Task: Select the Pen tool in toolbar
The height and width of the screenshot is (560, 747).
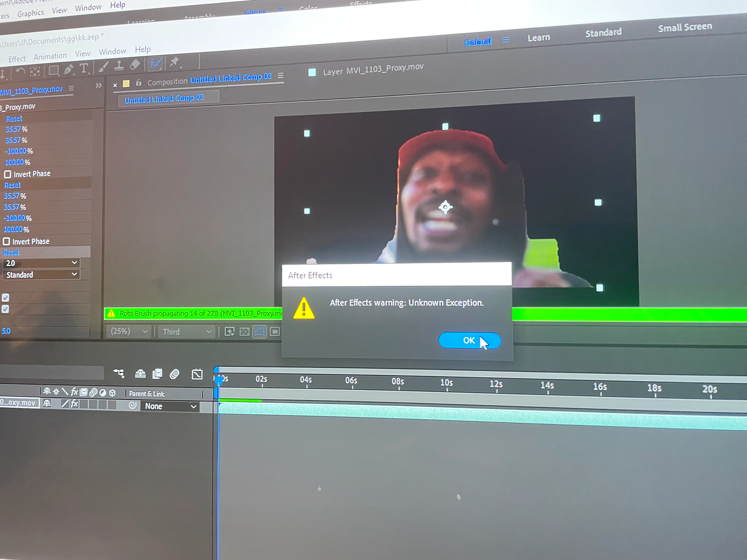Action: point(69,69)
